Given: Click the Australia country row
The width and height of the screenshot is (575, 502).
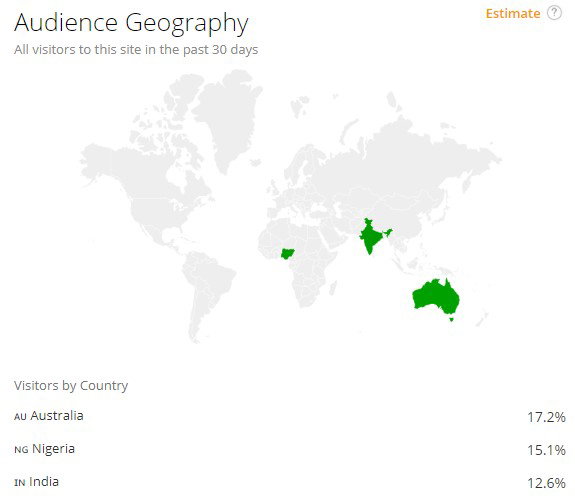Looking at the screenshot, I should pyautogui.click(x=290, y=416).
